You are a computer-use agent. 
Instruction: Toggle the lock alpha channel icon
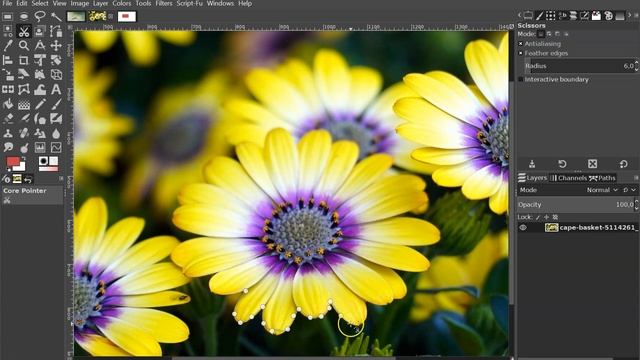[555, 217]
